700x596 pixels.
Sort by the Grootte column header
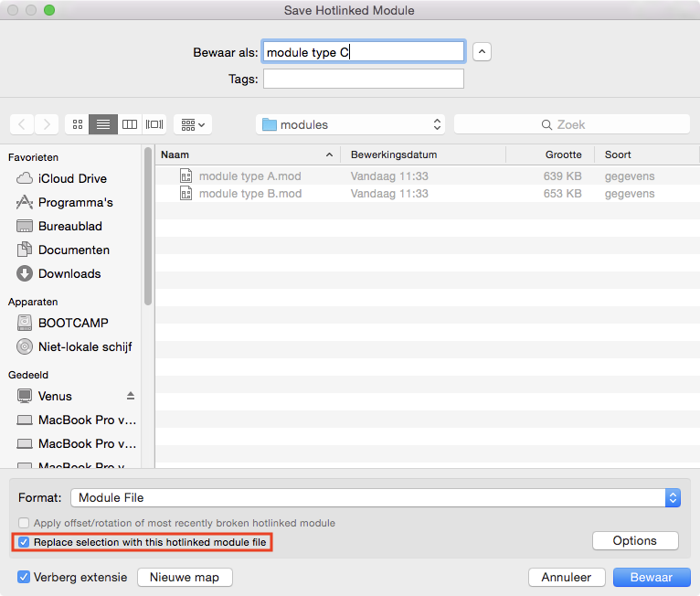click(550, 154)
